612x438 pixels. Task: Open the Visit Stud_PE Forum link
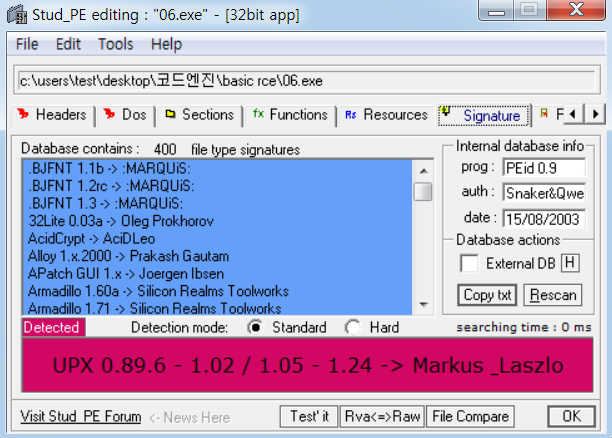[x=81, y=417]
